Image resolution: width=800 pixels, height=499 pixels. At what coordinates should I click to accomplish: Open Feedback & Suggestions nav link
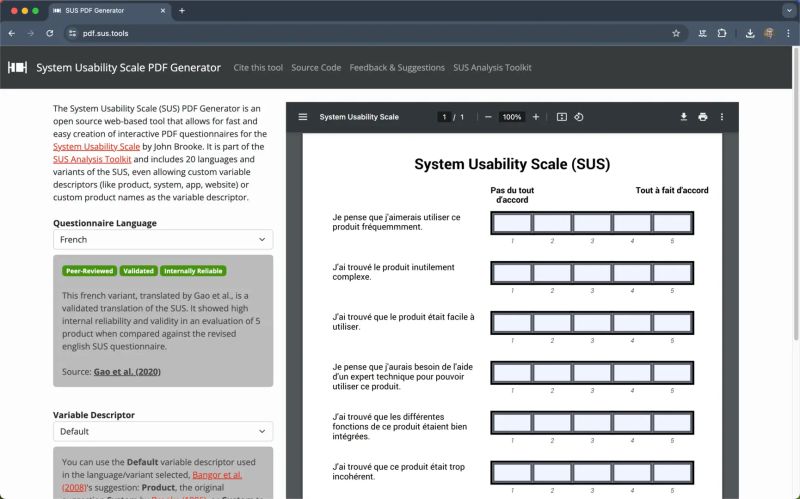tap(397, 67)
